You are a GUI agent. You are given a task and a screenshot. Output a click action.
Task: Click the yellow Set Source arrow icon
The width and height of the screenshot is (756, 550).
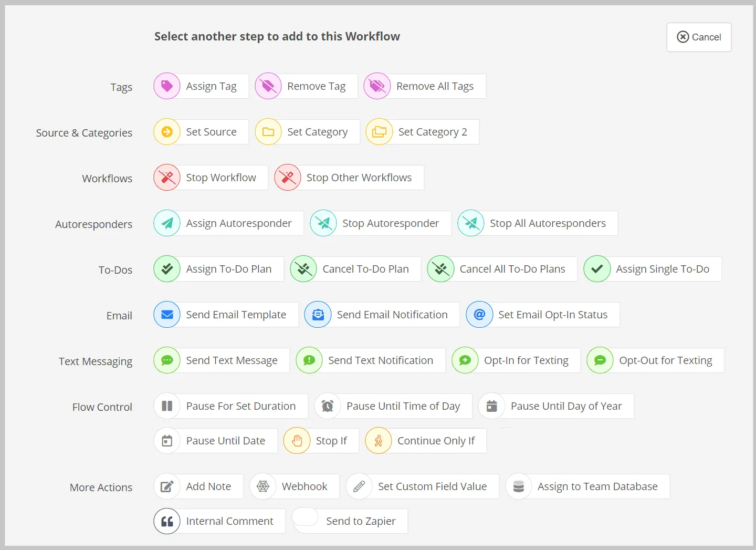[x=167, y=132]
